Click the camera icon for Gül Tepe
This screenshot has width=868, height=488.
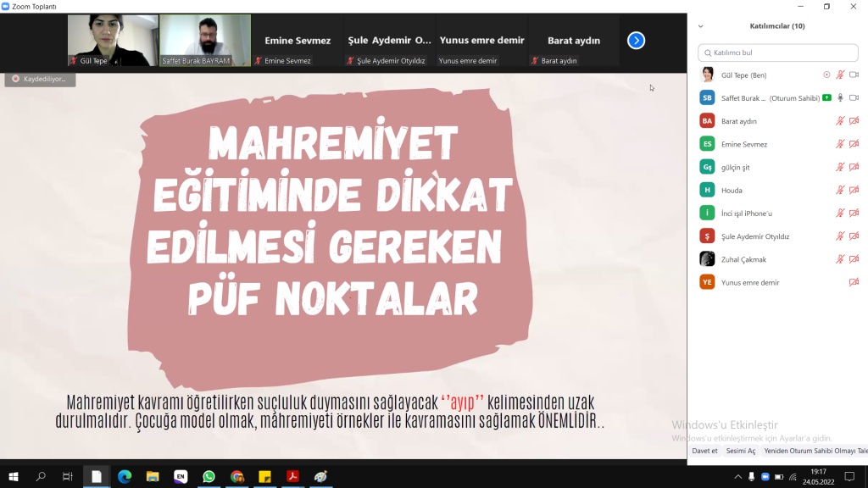tap(854, 75)
